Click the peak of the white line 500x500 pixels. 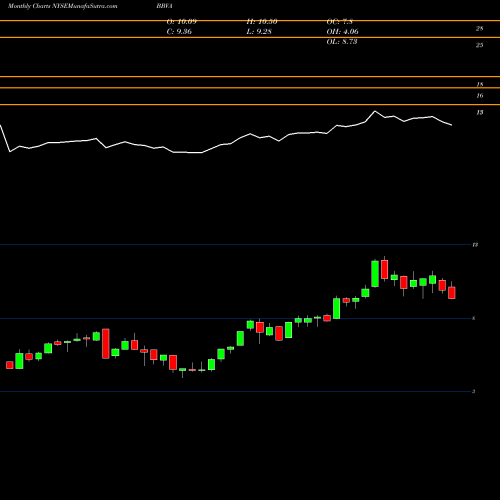tap(375, 111)
